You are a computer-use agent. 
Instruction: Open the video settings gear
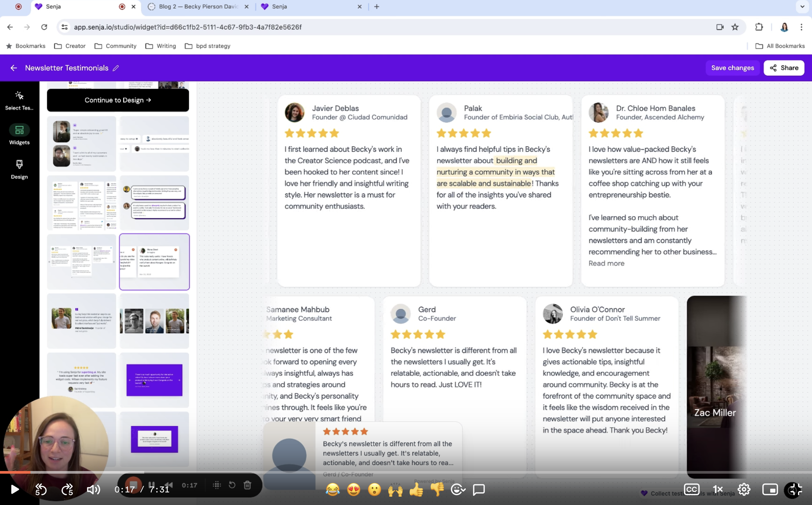click(744, 490)
